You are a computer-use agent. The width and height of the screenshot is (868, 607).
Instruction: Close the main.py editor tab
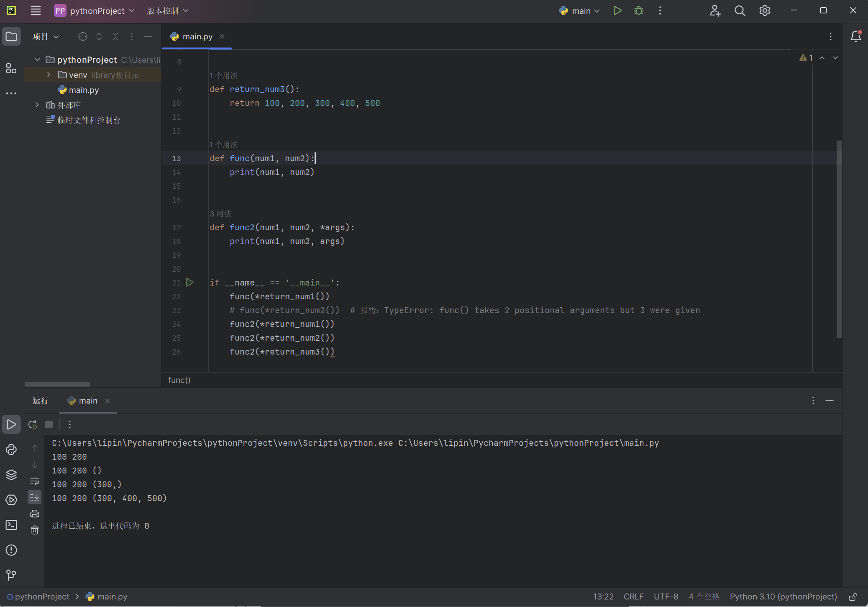tap(222, 36)
